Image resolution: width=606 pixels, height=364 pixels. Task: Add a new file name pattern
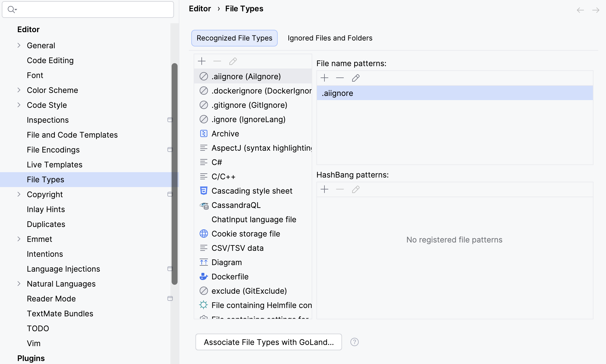[324, 78]
